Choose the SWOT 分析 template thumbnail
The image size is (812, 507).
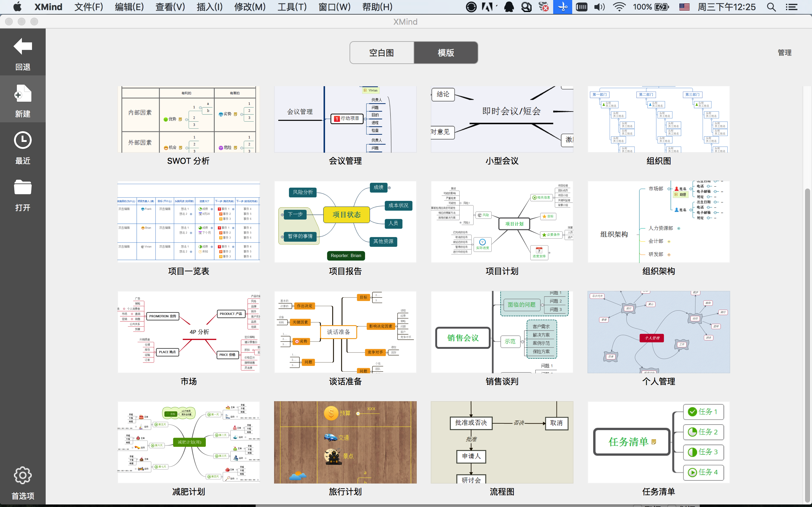click(189, 119)
